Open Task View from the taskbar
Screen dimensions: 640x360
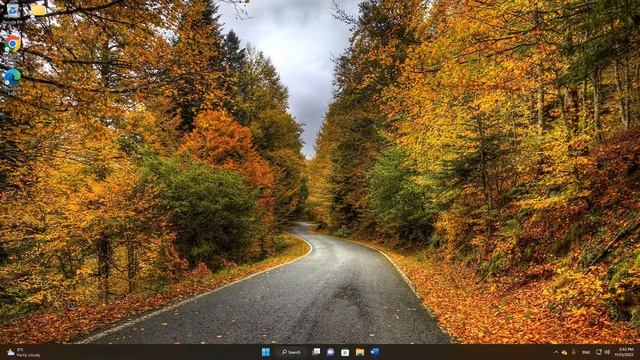pyautogui.click(x=316, y=352)
